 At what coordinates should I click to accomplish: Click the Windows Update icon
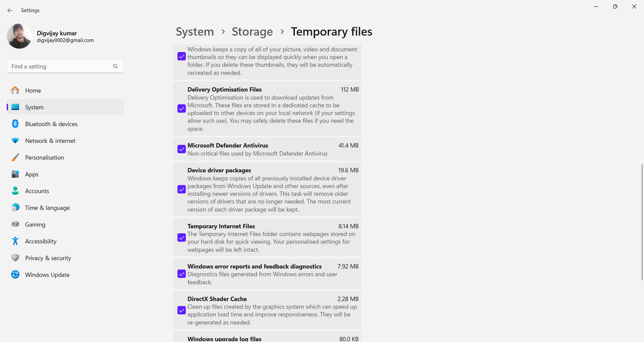pos(15,275)
